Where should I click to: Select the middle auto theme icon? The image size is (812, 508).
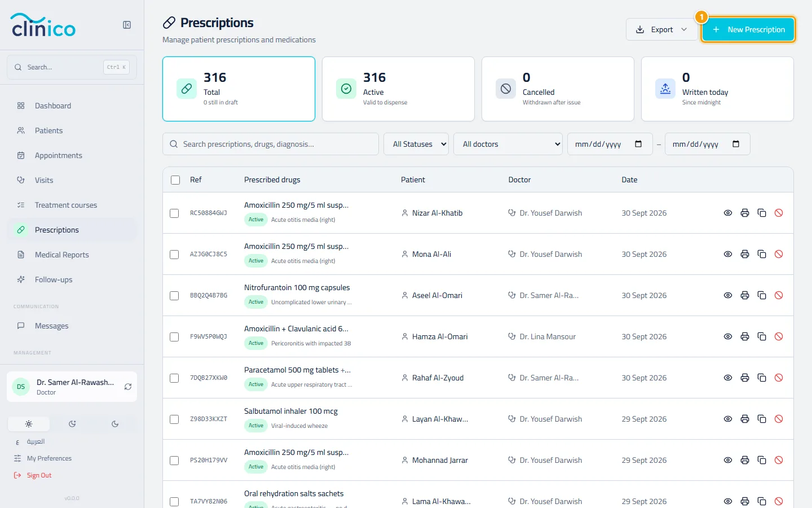[72, 424]
